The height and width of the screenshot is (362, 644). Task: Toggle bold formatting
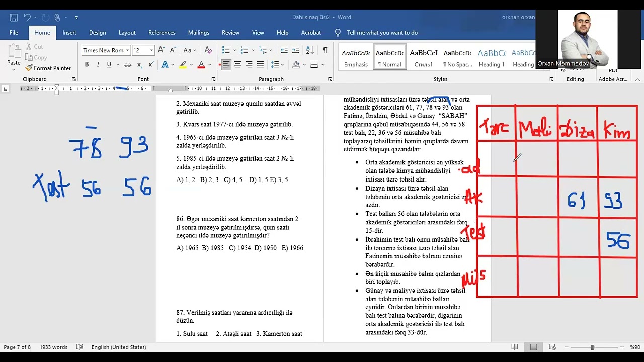pos(87,64)
